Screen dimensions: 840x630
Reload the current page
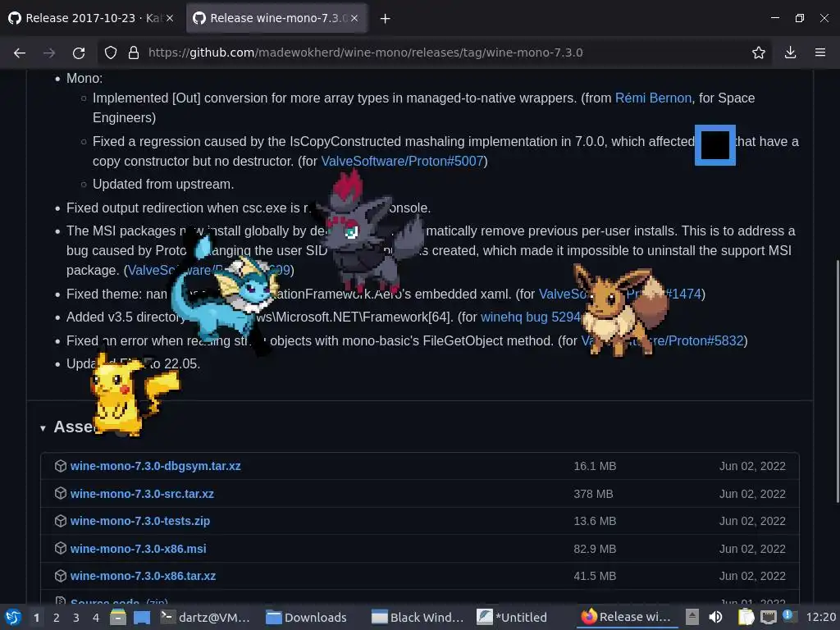(79, 52)
